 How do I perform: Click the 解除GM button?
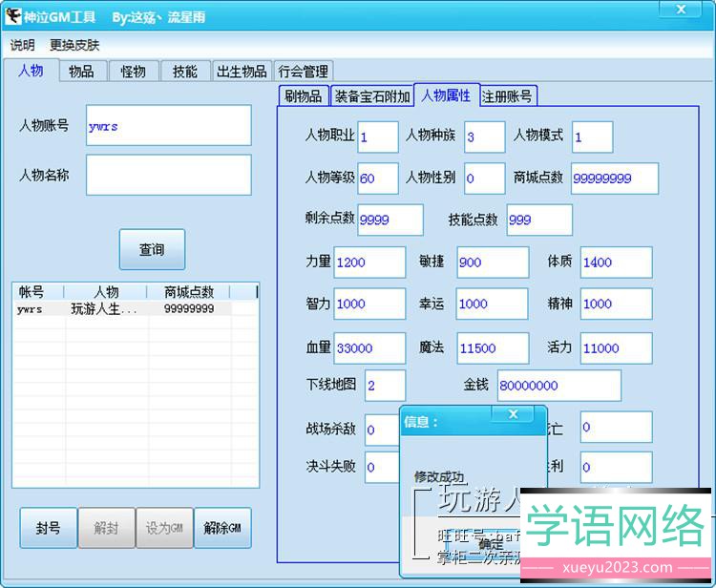coord(222,528)
